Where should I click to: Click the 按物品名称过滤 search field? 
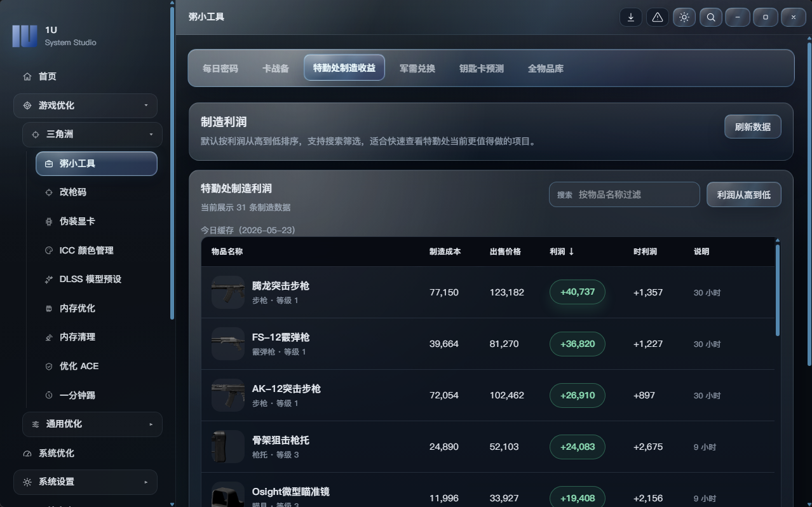(624, 194)
